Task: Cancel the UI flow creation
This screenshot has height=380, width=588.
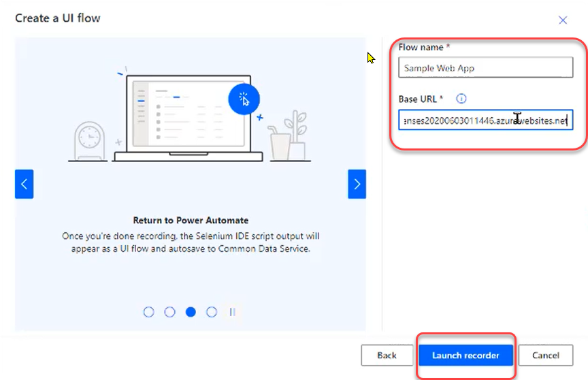Action: (546, 355)
